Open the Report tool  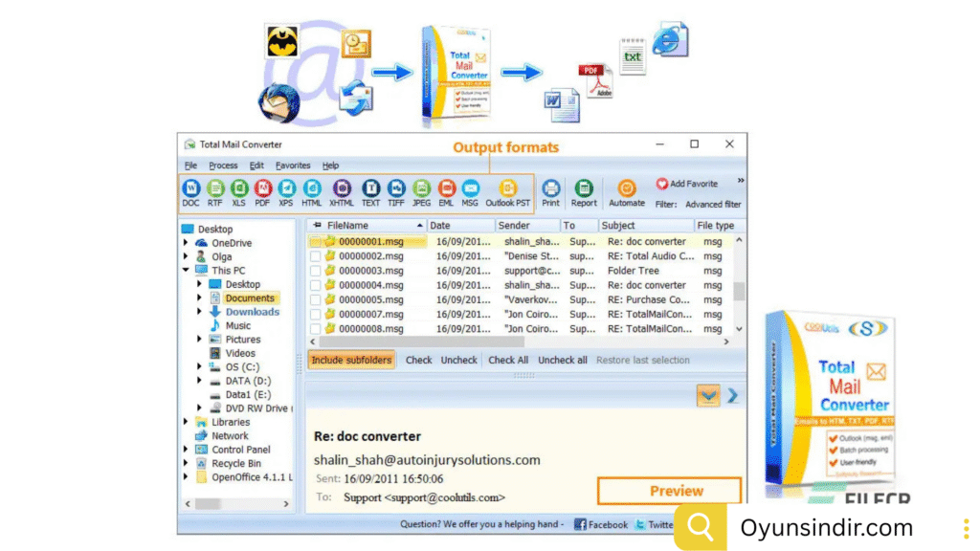tap(584, 188)
